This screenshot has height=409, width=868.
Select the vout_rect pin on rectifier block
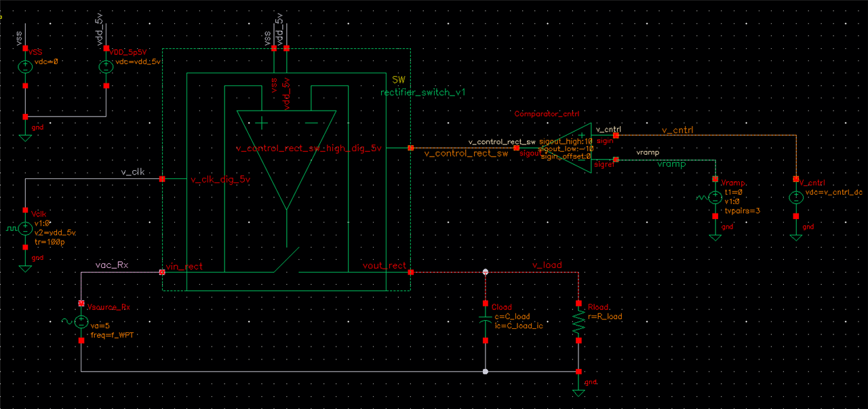coord(410,272)
